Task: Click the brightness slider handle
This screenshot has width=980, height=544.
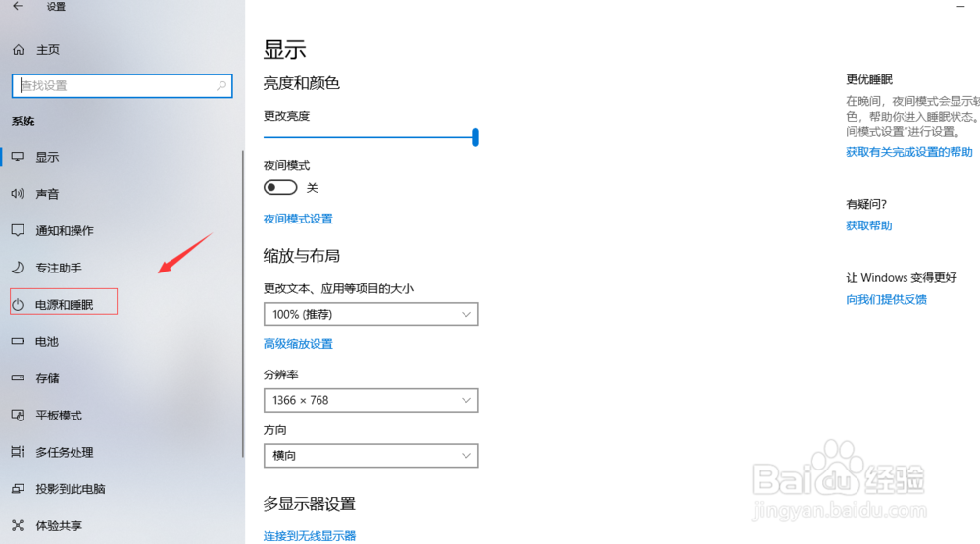Action: pos(475,137)
